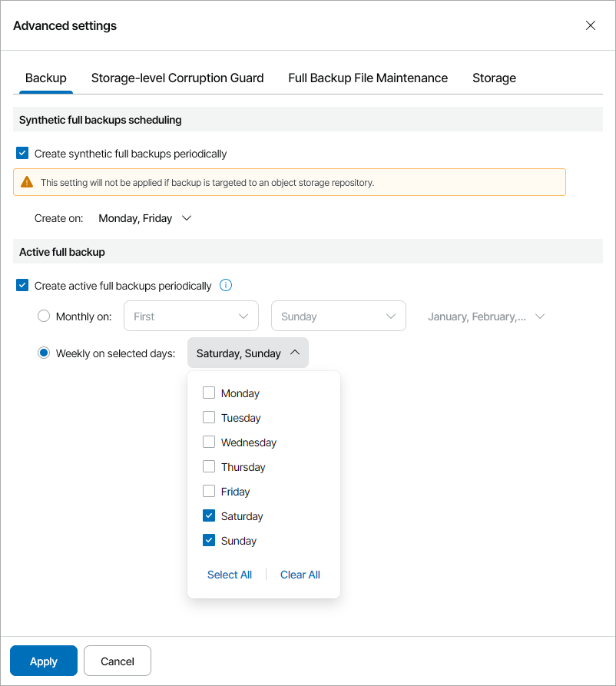Open the Full Backup File Maintenance tab
Screen dimensions: 616x686
click(368, 78)
